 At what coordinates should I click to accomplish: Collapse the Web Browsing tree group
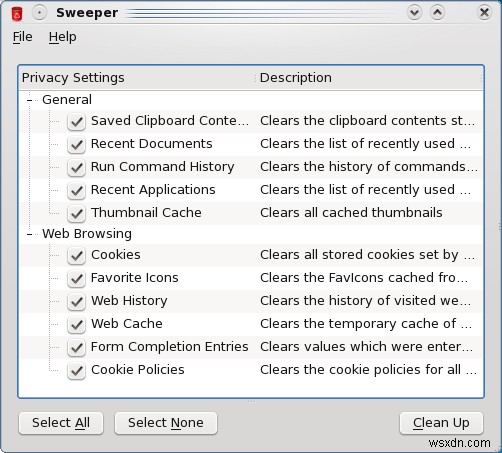pyautogui.click(x=30, y=234)
